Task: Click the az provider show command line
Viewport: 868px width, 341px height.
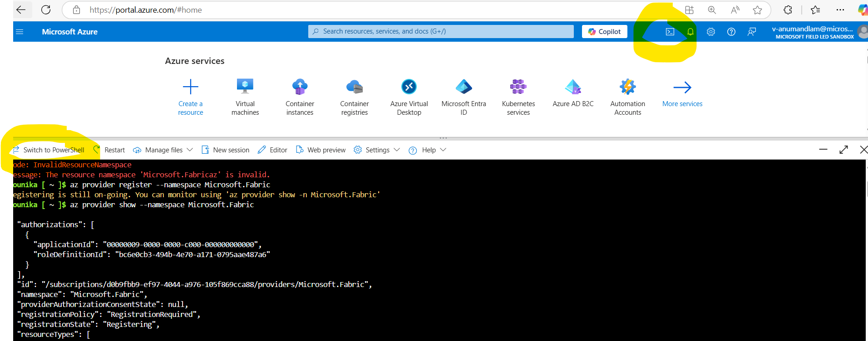Action: tap(162, 205)
